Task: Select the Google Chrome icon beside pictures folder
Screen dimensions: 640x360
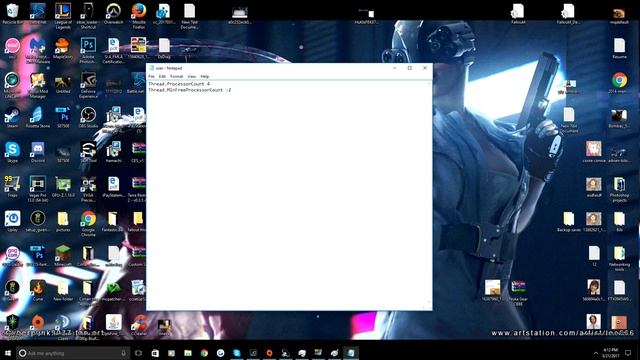Action: 88,223
